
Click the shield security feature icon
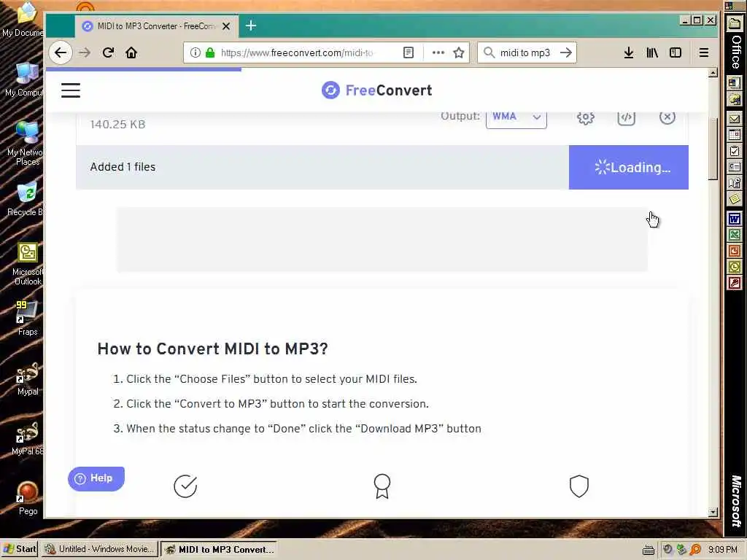point(578,486)
